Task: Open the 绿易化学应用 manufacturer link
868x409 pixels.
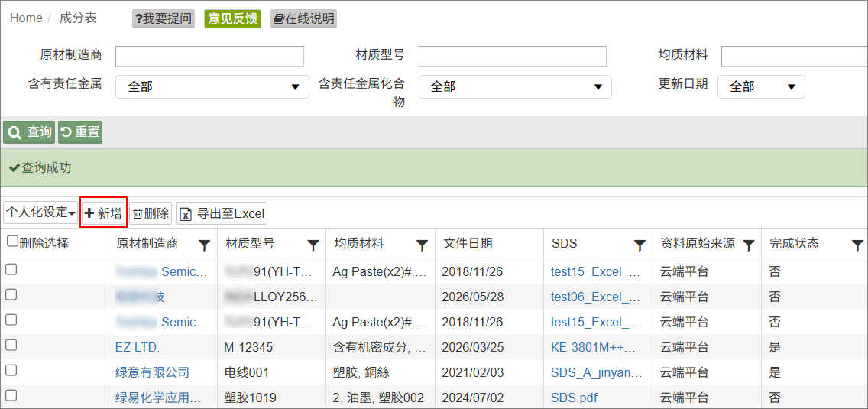Action: tap(158, 398)
